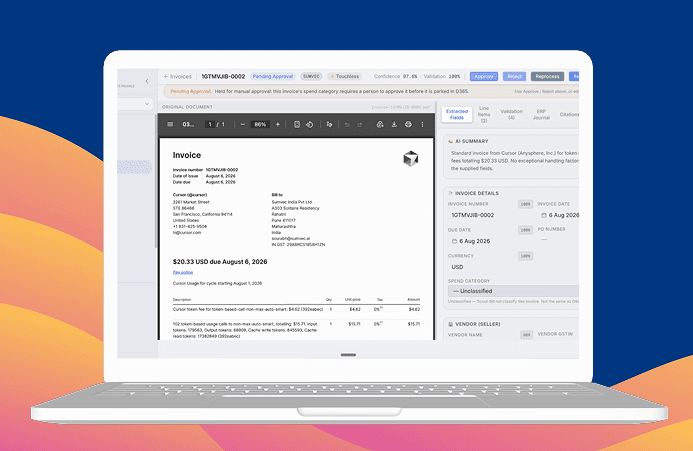
Task: Click the Touchless badge
Action: [345, 76]
